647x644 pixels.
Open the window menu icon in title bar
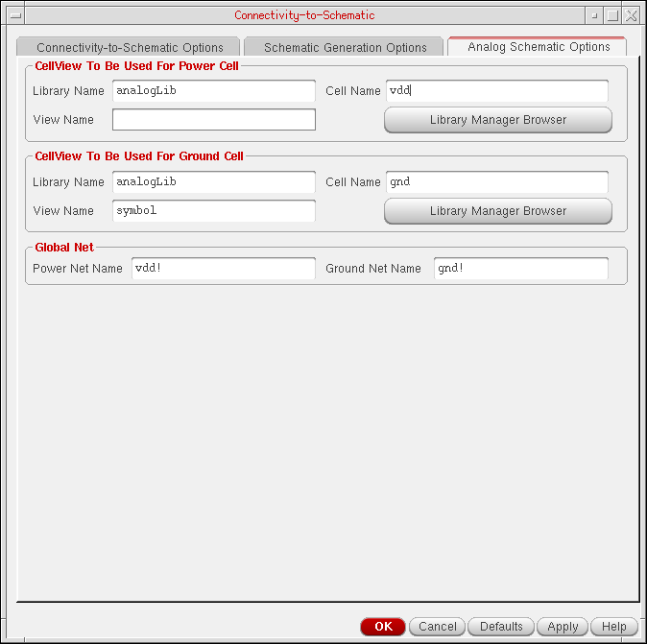click(x=15, y=15)
